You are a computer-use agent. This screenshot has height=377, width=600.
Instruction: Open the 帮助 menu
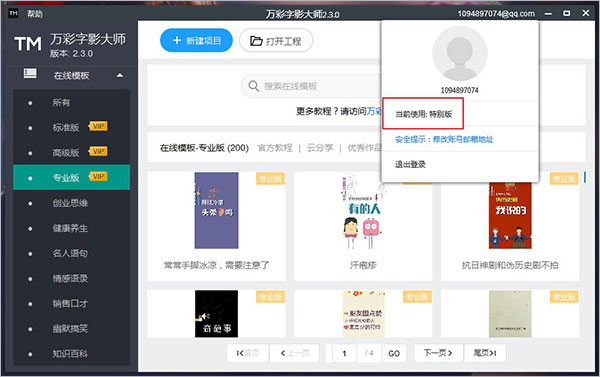pyautogui.click(x=34, y=14)
